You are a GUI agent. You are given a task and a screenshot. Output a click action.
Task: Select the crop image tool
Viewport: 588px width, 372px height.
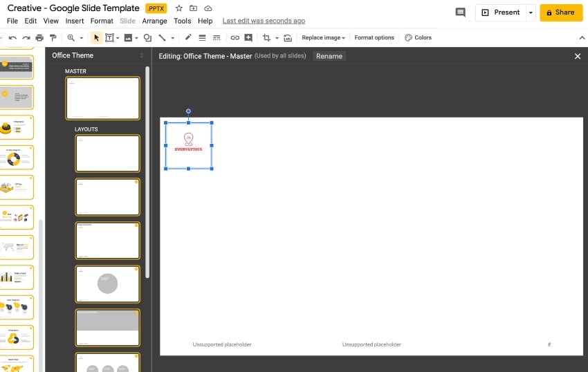pos(266,38)
